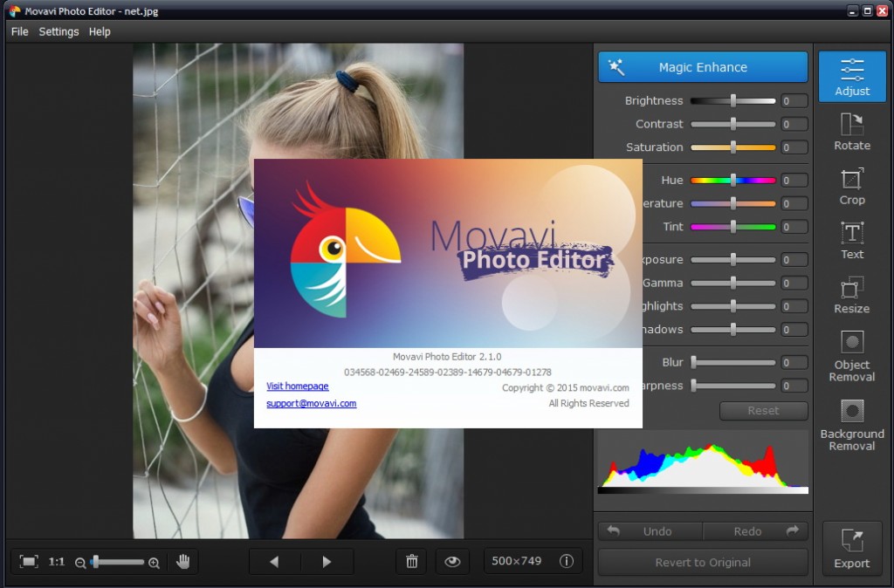The image size is (894, 588).
Task: Click the 500×749 image size text
Action: coord(517,561)
